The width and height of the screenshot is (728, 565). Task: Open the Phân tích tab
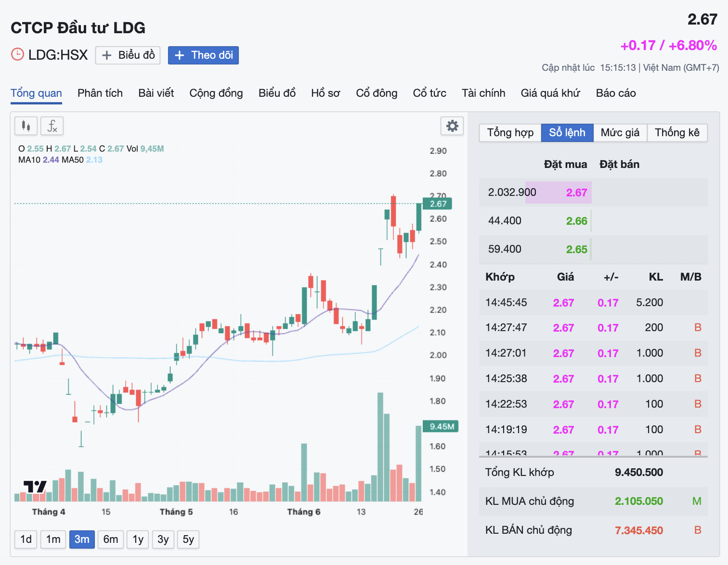pyautogui.click(x=100, y=93)
